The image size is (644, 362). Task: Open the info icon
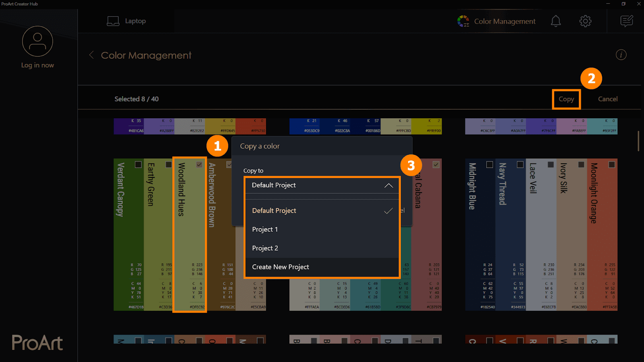[x=621, y=55]
